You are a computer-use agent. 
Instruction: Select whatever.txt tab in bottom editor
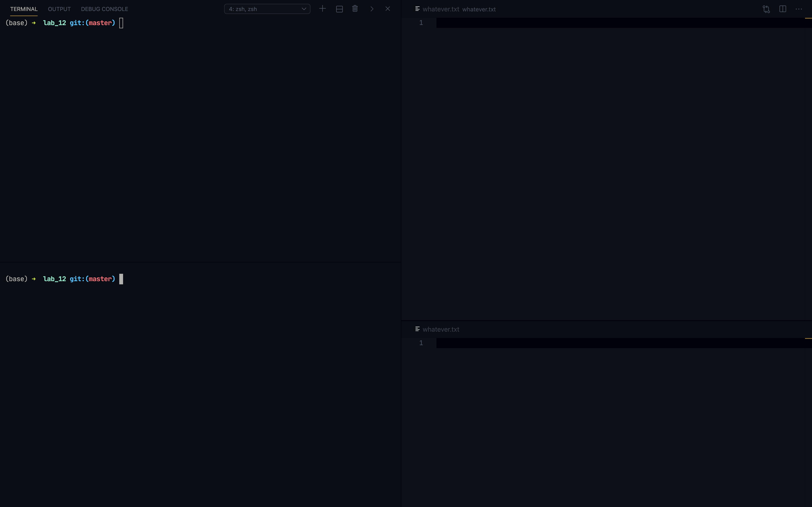(440, 329)
